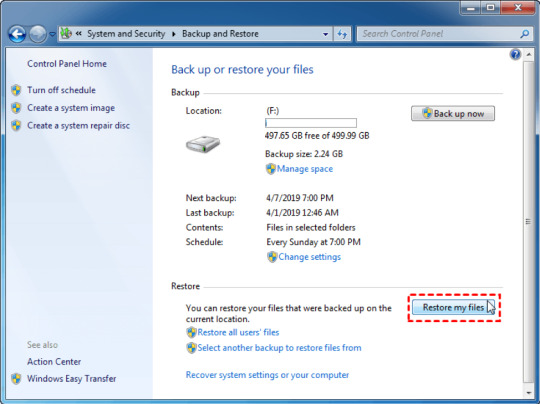Image resolution: width=540 pixels, height=404 pixels.
Task: Maximize the Backup and Restore window
Action: [490, 8]
